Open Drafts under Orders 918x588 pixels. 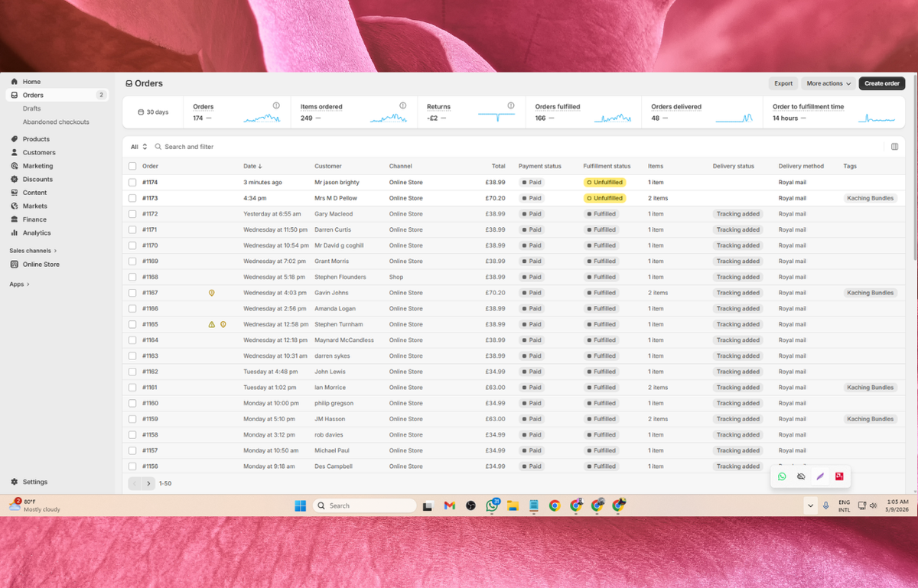tap(32, 109)
